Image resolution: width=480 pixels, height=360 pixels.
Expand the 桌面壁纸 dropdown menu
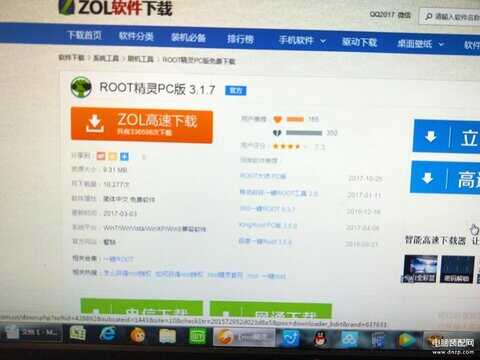point(421,44)
